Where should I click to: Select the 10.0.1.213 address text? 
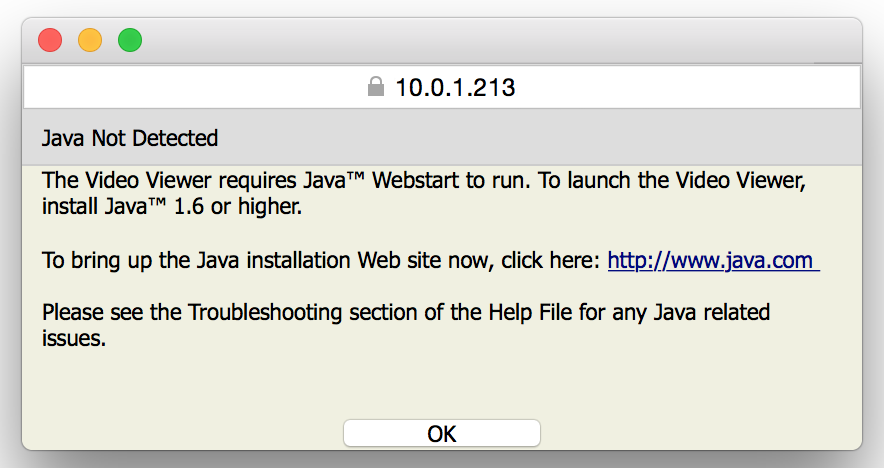456,87
